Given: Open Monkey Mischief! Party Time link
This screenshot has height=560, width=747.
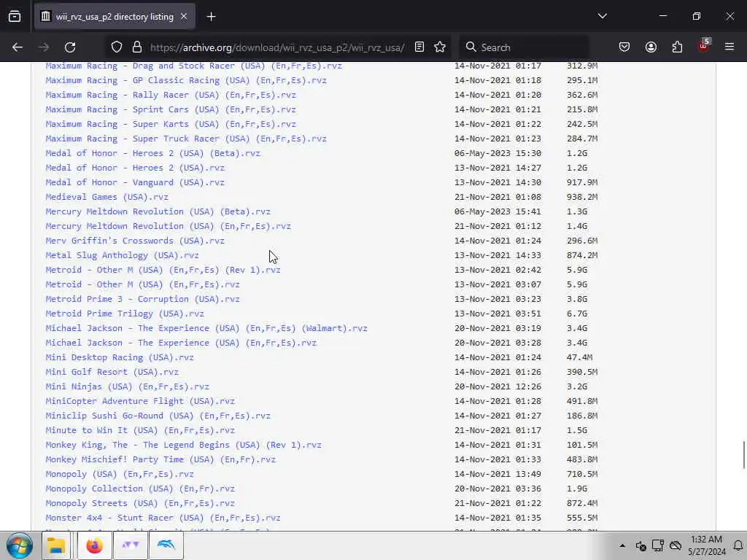Looking at the screenshot, I should click(x=160, y=459).
